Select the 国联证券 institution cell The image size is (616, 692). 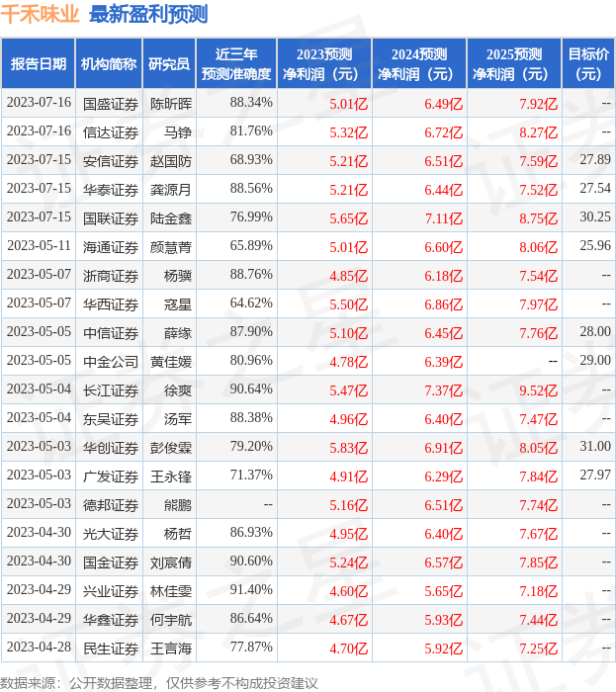point(111,218)
